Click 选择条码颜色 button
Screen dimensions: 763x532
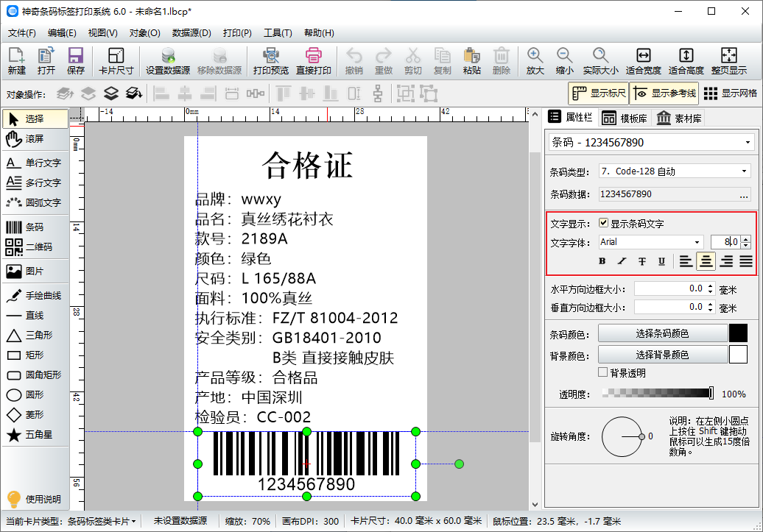[662, 333]
